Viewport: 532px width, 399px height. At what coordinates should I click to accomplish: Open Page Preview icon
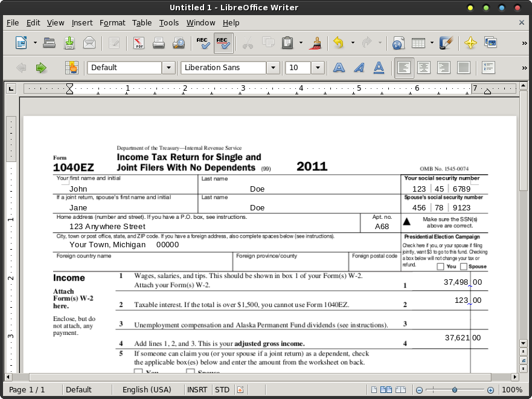(179, 43)
